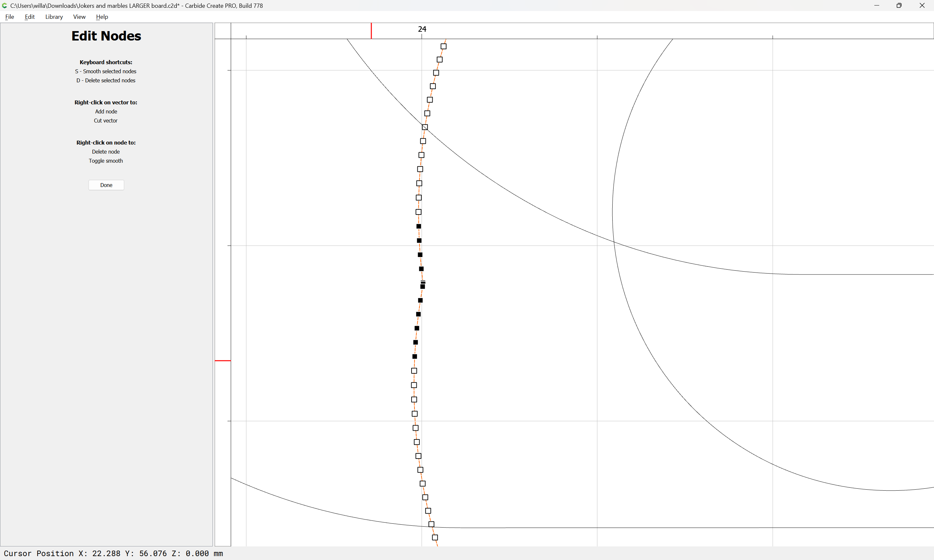Open the Edit menu
This screenshot has width=934, height=560.
(x=30, y=17)
